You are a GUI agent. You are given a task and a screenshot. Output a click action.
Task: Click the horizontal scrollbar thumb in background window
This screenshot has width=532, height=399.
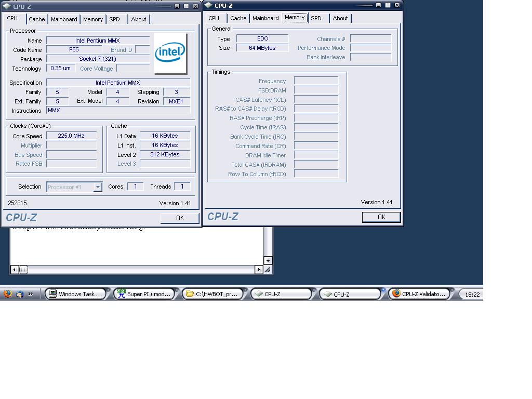[23, 270]
